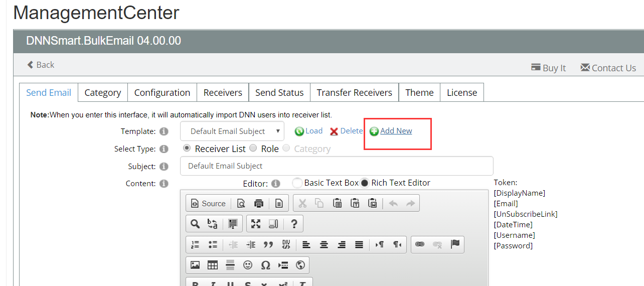Open the License tab
Screen dimensions: 644x286
coord(462,92)
